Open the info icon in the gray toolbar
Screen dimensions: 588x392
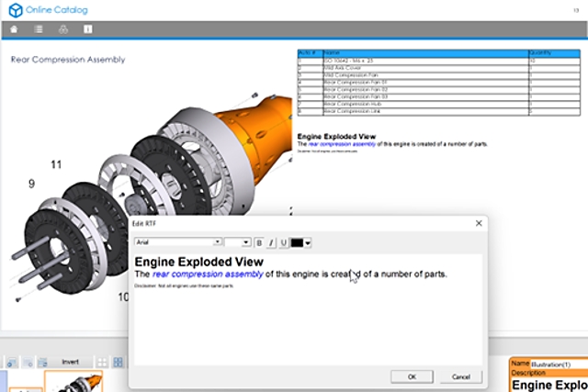point(87,28)
